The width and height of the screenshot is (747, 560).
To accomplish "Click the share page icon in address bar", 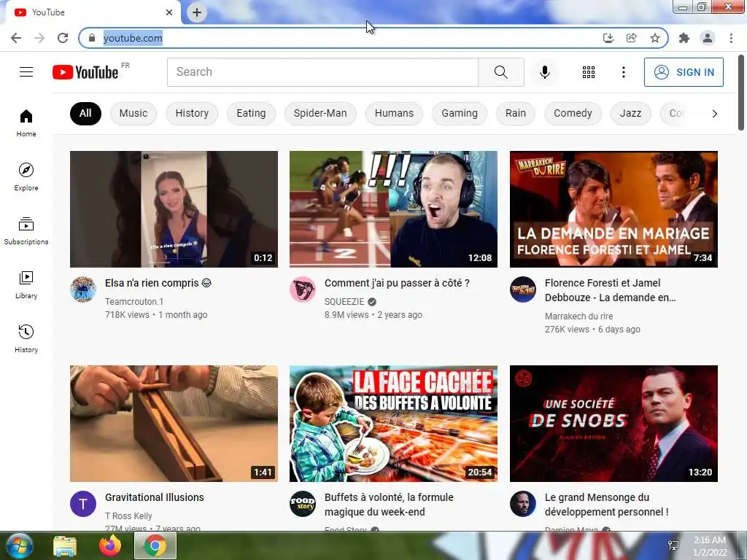I will 632,38.
